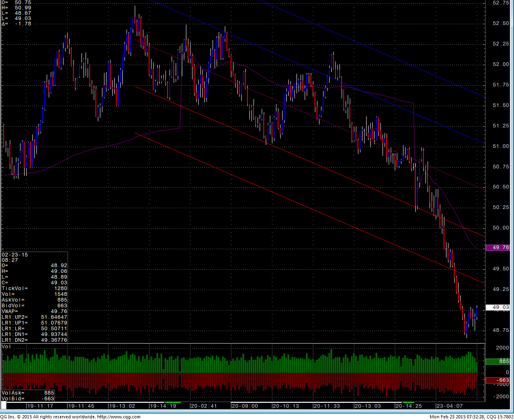
Task: Click the header open value 50.75
Action: pyautogui.click(x=23, y=2)
